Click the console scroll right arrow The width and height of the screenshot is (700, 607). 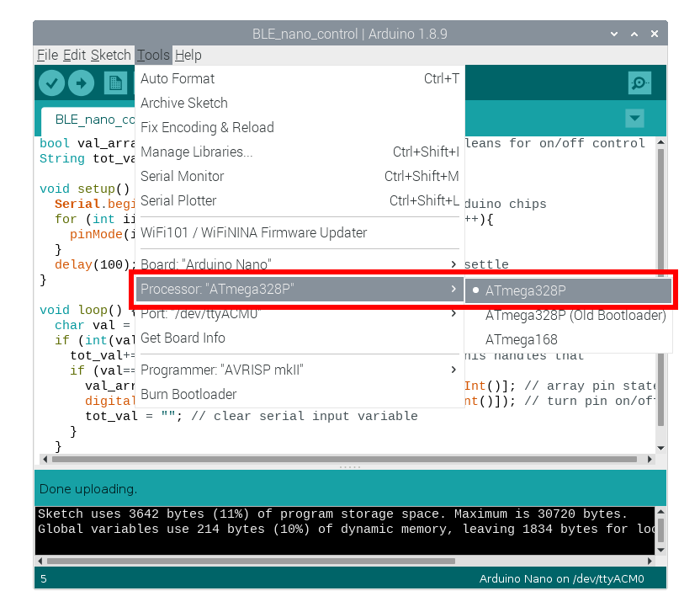pos(650,561)
